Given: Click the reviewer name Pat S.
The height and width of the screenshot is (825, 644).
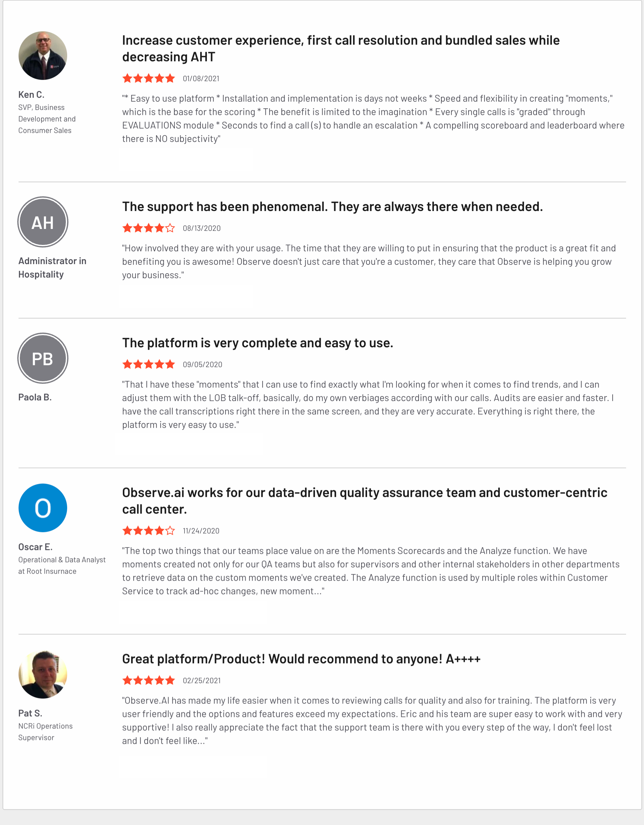Looking at the screenshot, I should [30, 713].
